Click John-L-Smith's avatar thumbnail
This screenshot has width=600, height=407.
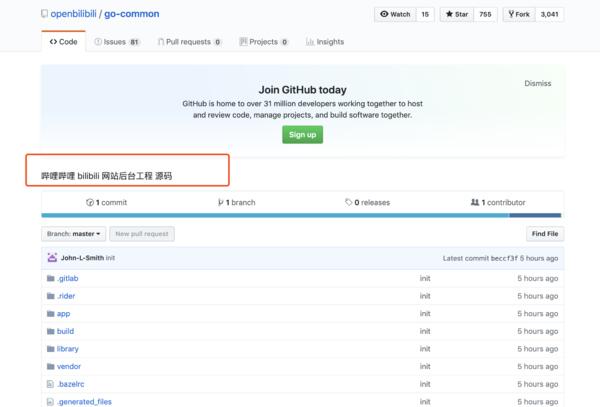(52, 258)
